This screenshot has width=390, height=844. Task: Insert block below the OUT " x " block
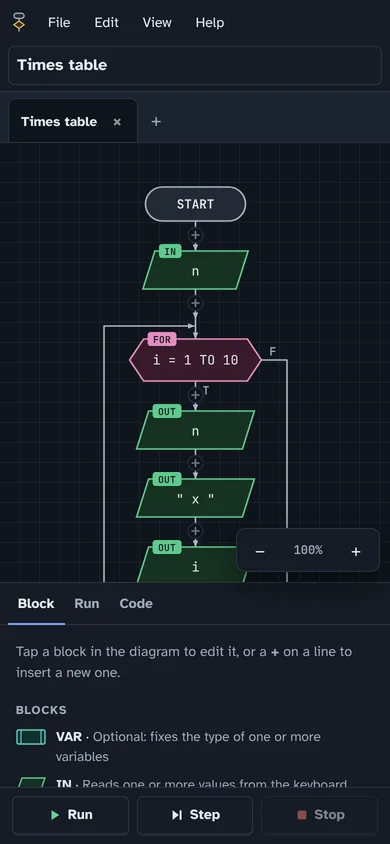[195, 531]
